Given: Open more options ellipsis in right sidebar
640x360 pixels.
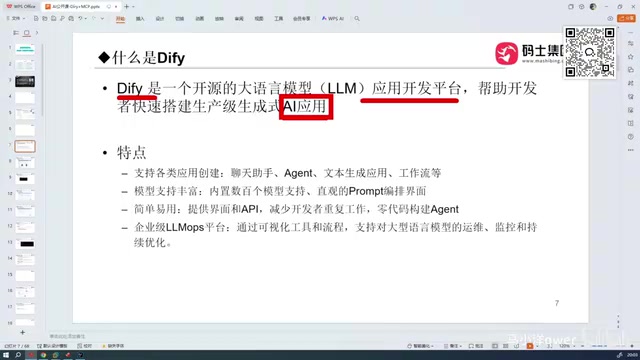Looking at the screenshot, I should coord(631,150).
